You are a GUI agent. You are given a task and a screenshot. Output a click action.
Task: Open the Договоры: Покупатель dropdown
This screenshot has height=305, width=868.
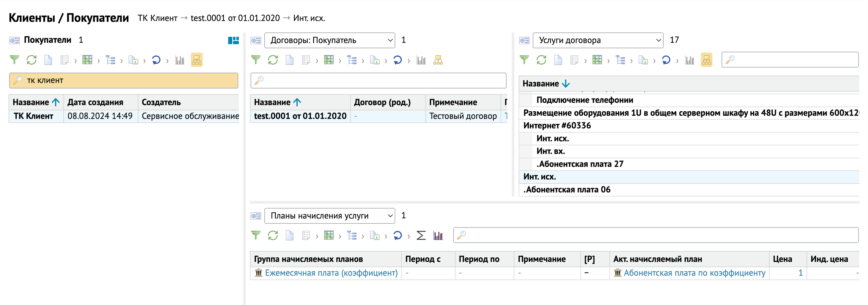[330, 40]
